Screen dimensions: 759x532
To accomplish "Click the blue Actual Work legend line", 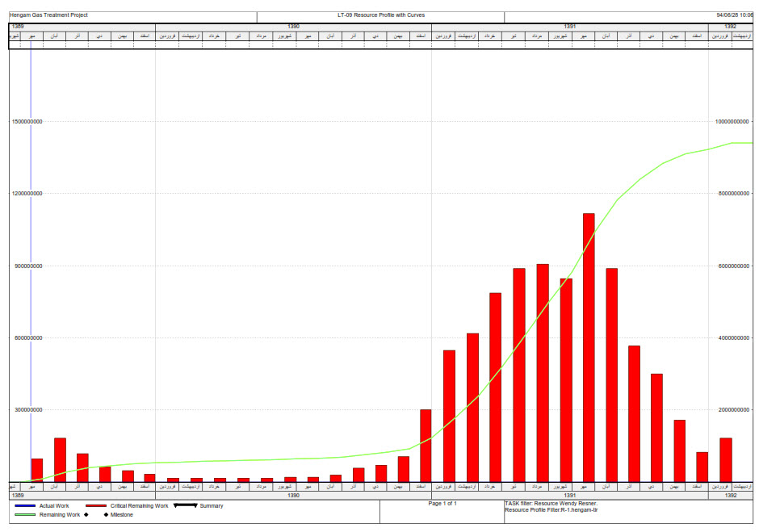I will click(x=25, y=506).
